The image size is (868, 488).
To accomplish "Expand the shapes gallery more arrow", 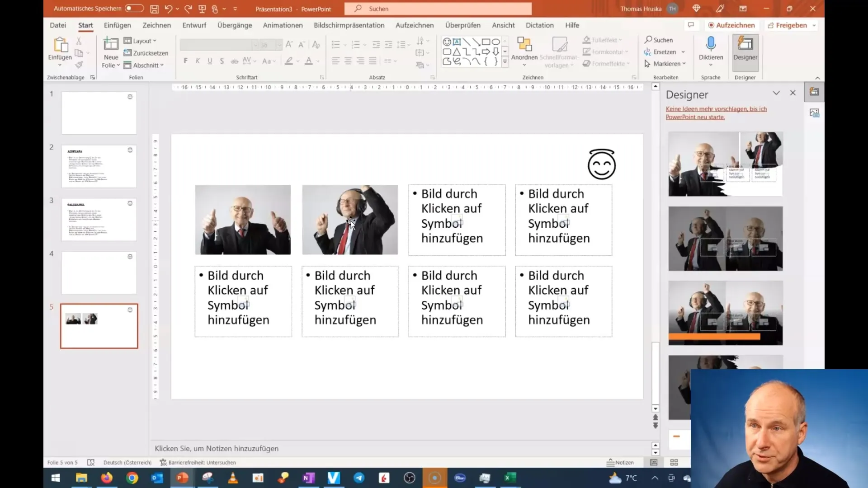I will (x=505, y=61).
